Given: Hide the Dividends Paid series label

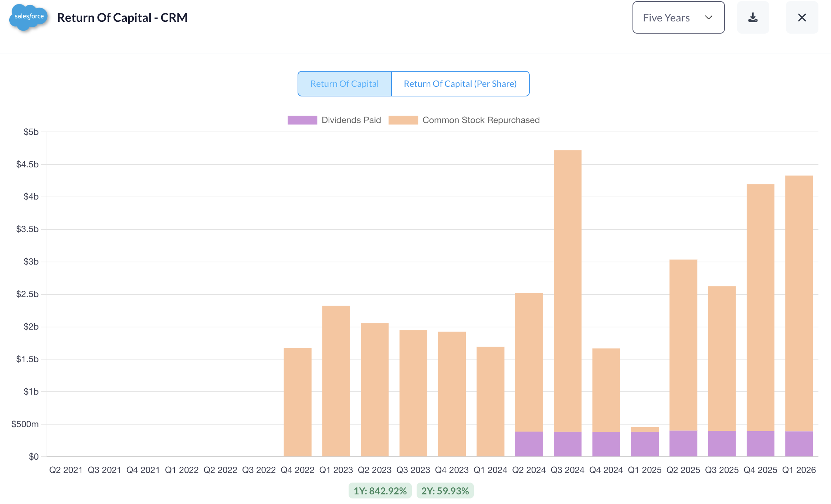Looking at the screenshot, I should pos(351,120).
